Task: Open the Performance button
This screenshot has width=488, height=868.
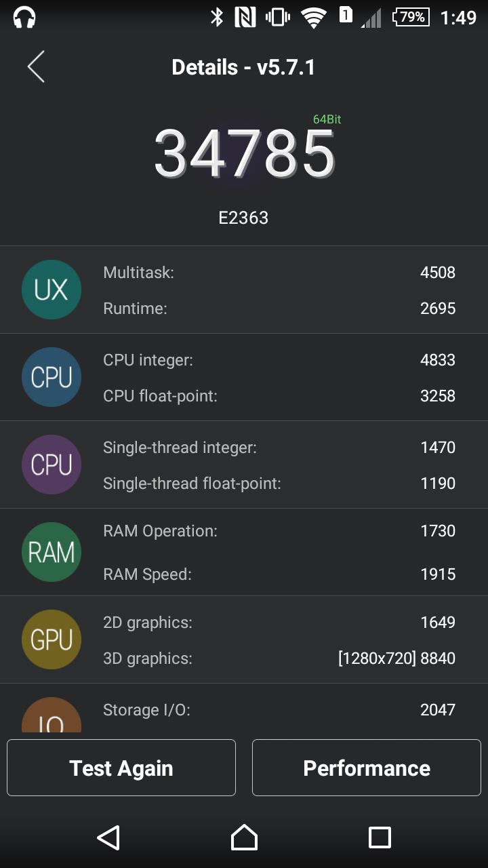Action: (367, 768)
